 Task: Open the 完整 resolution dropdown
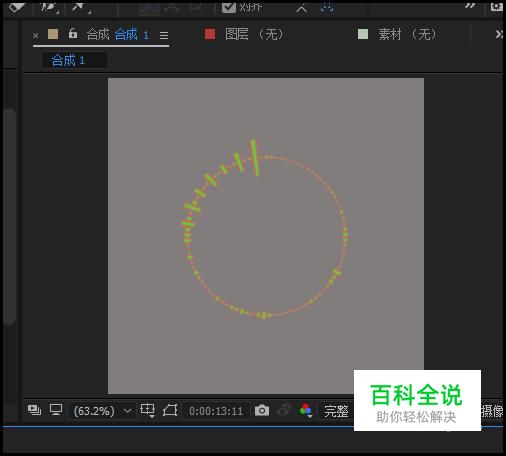(336, 411)
